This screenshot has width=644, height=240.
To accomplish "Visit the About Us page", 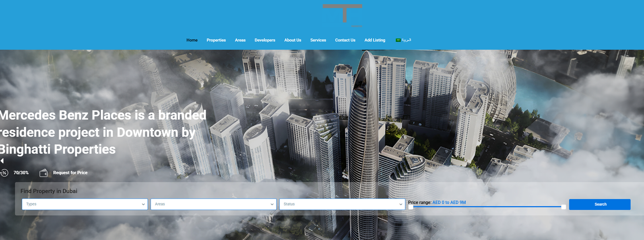I will click(x=293, y=40).
